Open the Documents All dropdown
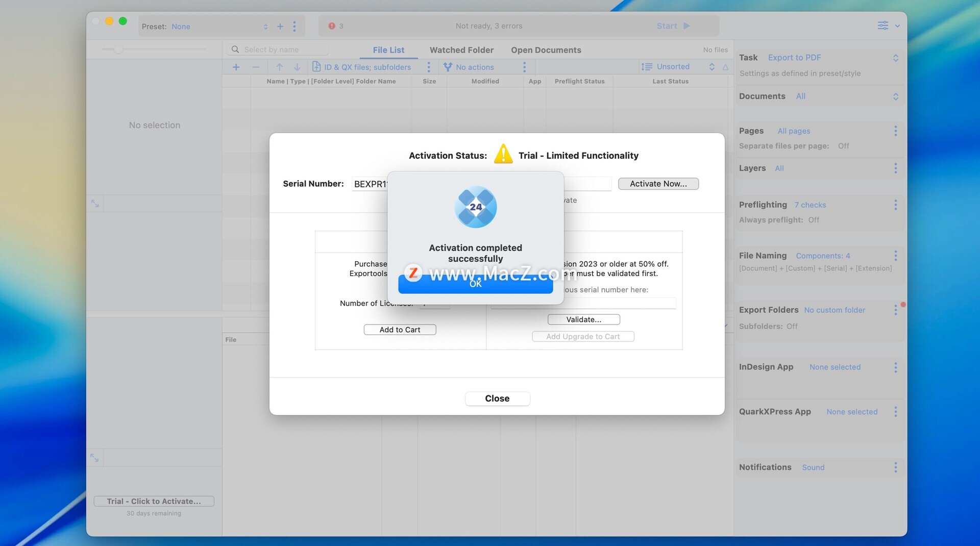This screenshot has height=546, width=980. [x=895, y=96]
